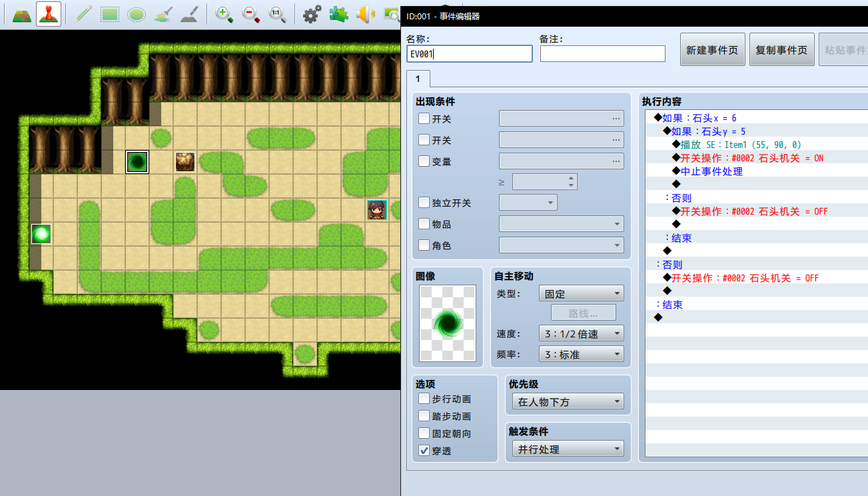Reset zoom to 1:1 scale

point(278,14)
